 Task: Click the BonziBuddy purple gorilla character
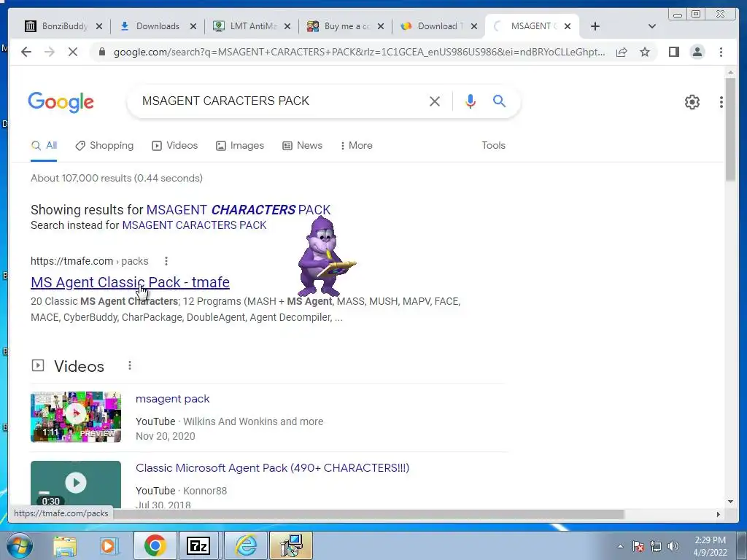[x=326, y=257]
